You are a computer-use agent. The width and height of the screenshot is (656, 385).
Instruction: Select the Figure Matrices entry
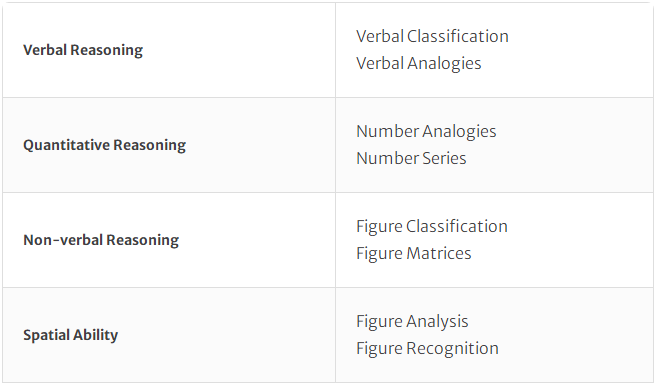tap(413, 254)
